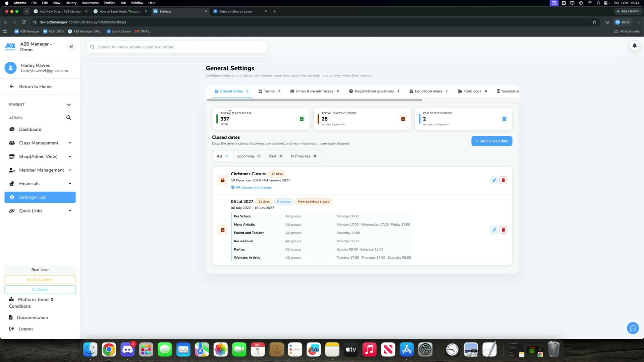
Task: Expand the PARENT section
Action: point(40,105)
